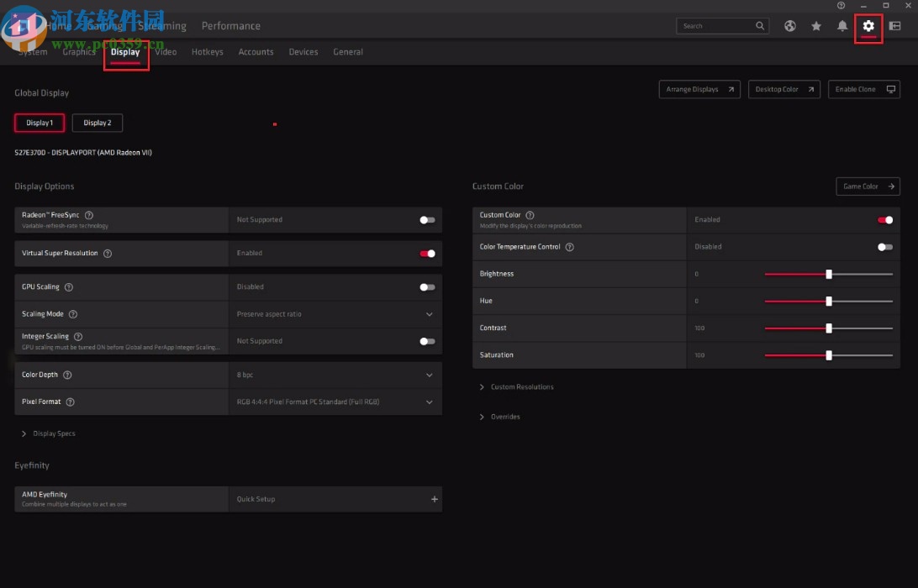Image resolution: width=918 pixels, height=588 pixels.
Task: Open the Scaling Mode dropdown
Action: click(430, 314)
